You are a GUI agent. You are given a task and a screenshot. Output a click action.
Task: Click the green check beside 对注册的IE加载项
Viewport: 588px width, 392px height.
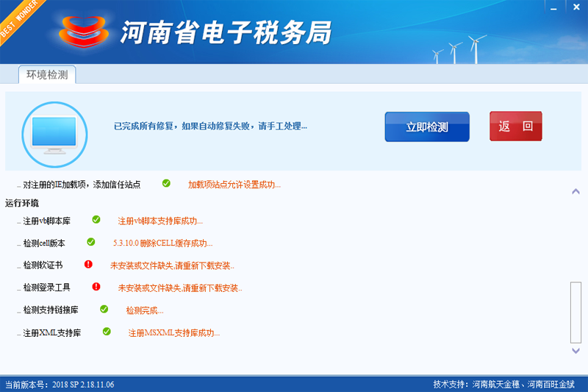166,183
